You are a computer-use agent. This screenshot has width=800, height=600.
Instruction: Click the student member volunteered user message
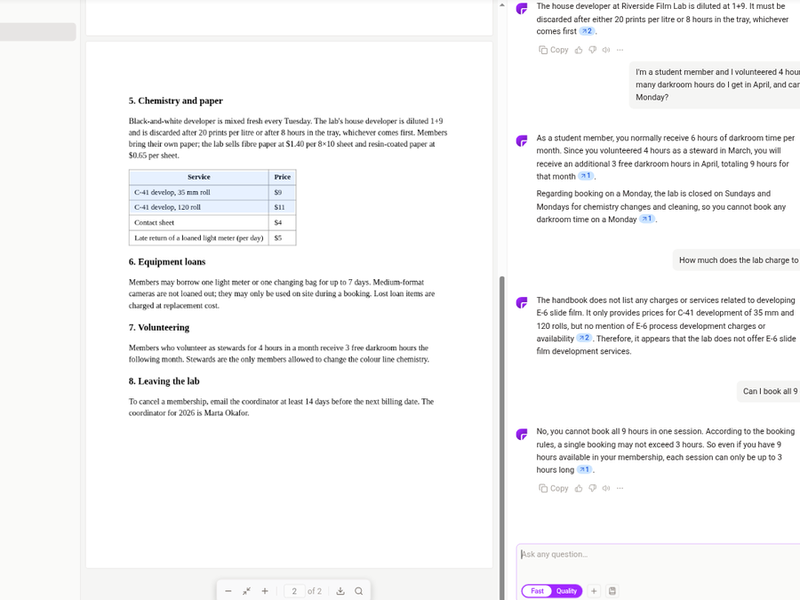715,85
